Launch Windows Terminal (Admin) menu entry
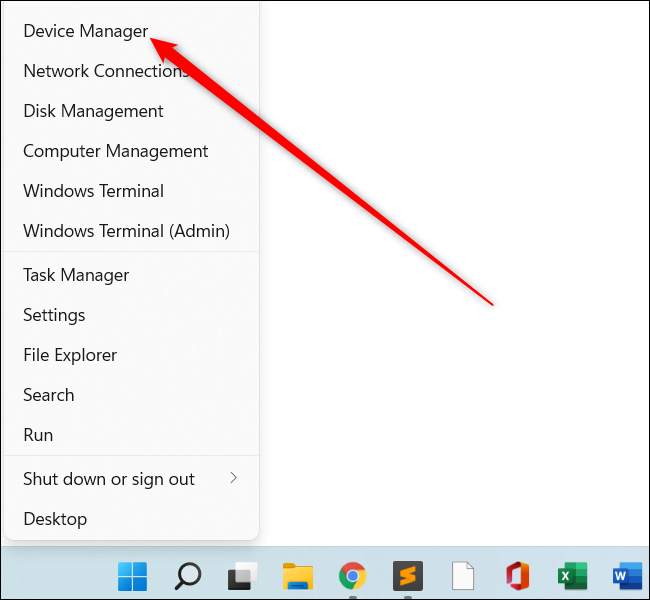The image size is (650, 600). [126, 231]
